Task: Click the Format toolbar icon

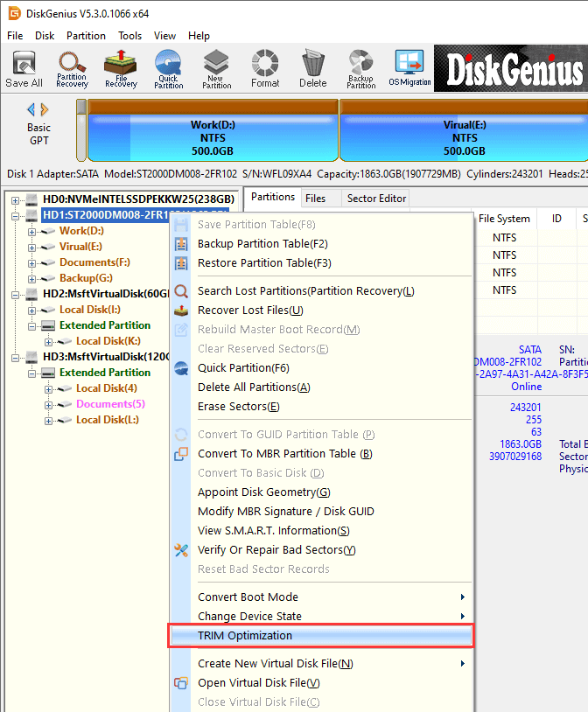Action: [265, 68]
